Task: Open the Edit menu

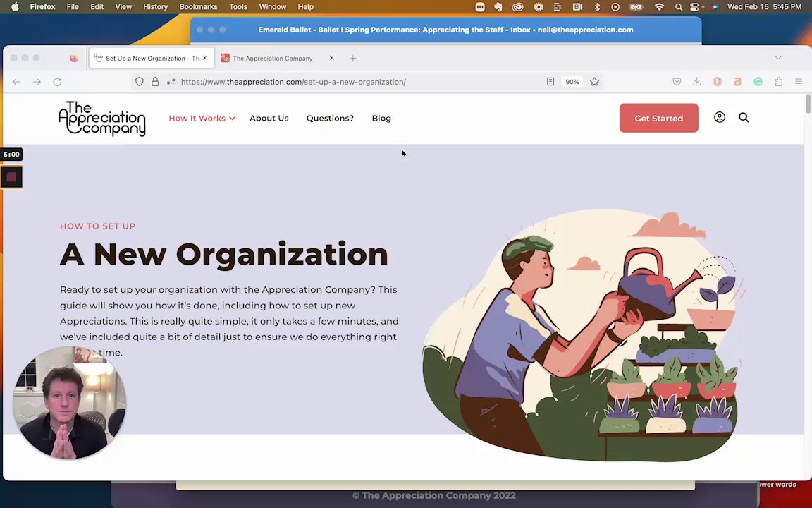Action: 97,7
